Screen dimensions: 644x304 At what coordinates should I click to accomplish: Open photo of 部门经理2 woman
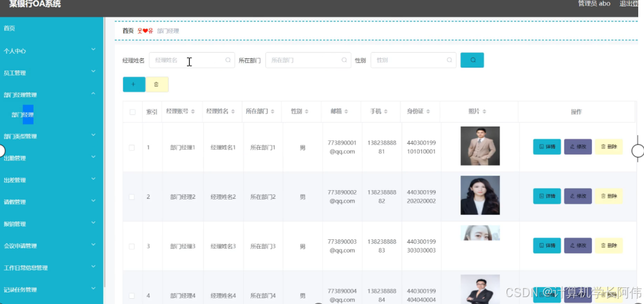[480, 195]
